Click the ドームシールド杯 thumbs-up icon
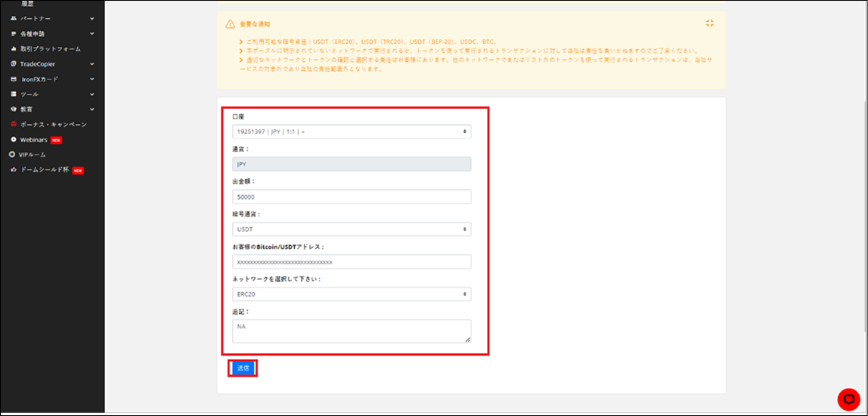This screenshot has width=868, height=416. [14, 170]
